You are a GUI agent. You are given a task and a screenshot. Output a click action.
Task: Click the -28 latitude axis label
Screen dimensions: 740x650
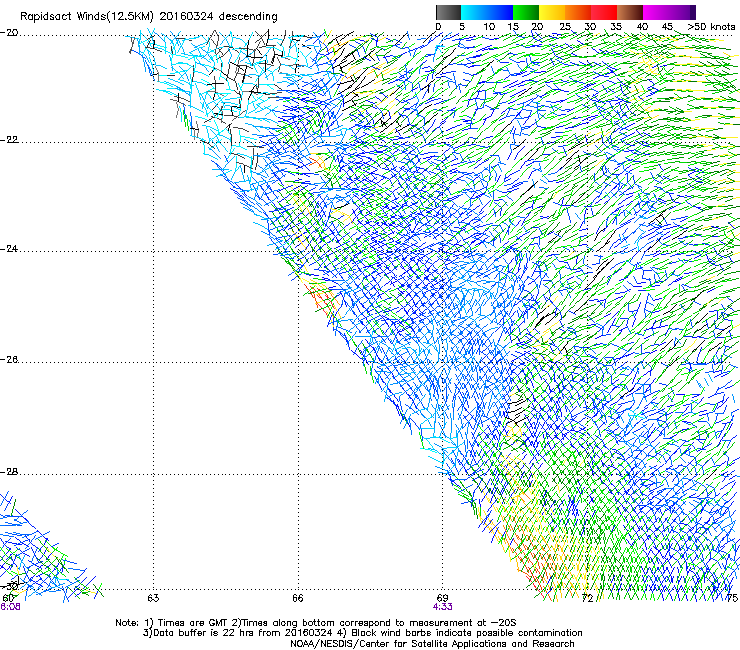9,472
